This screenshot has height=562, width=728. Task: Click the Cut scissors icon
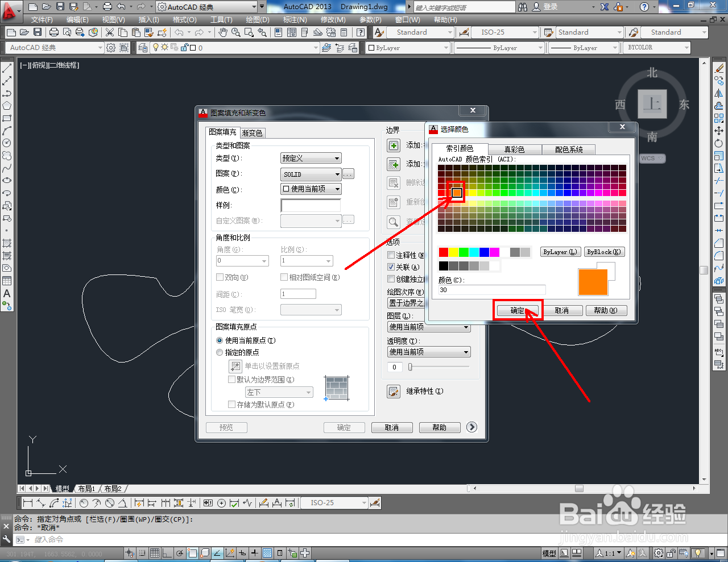click(x=110, y=32)
